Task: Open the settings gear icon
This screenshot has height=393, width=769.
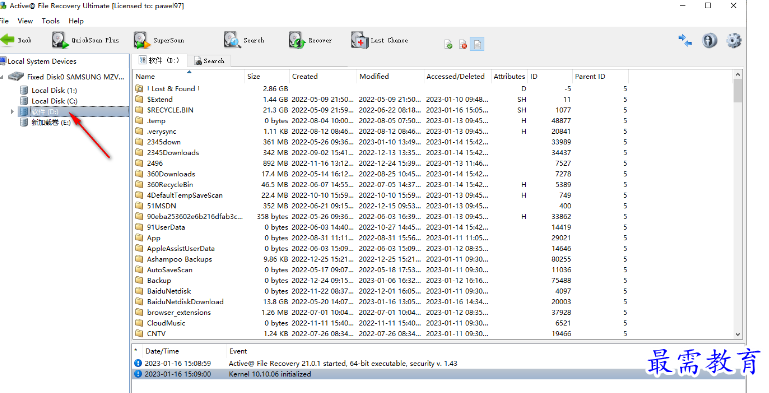Action: [x=734, y=40]
